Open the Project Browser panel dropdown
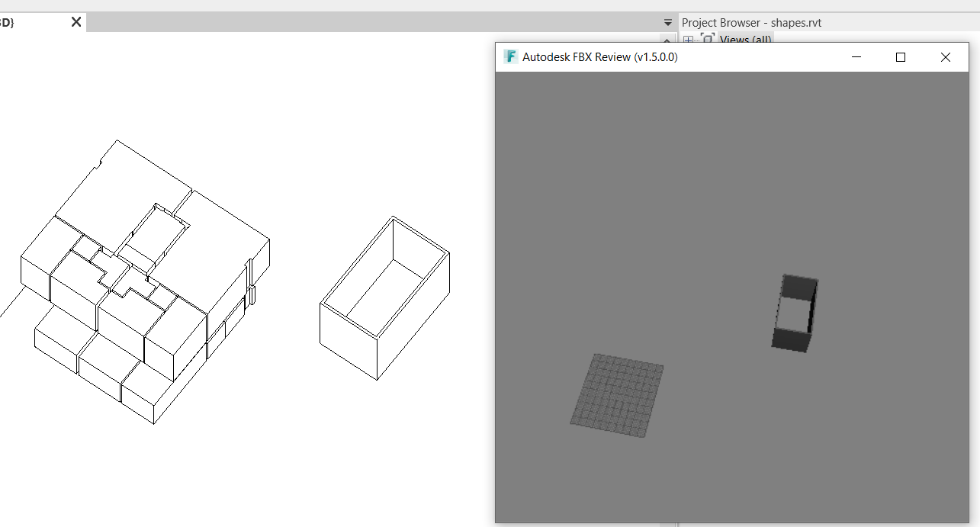980x527 pixels. click(667, 22)
